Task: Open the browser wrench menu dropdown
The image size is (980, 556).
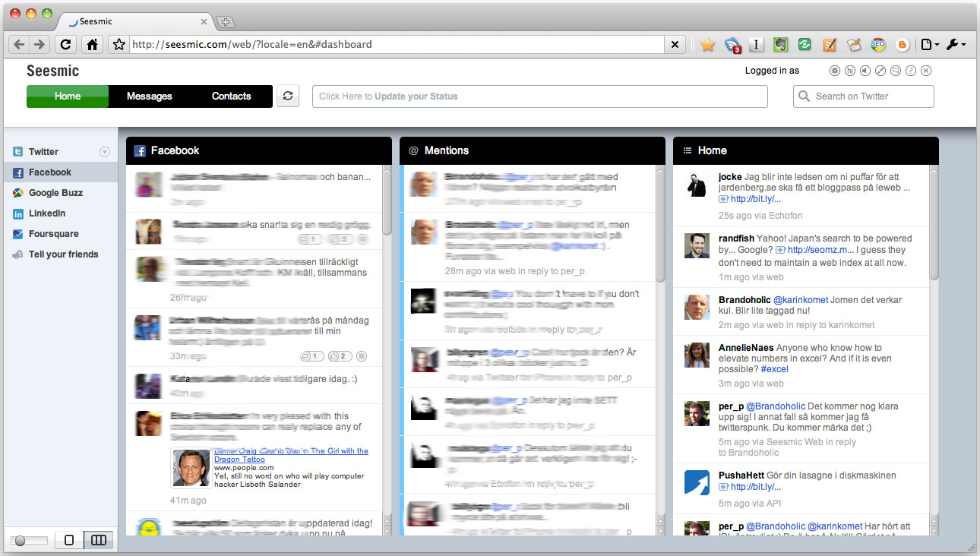Action: [956, 45]
